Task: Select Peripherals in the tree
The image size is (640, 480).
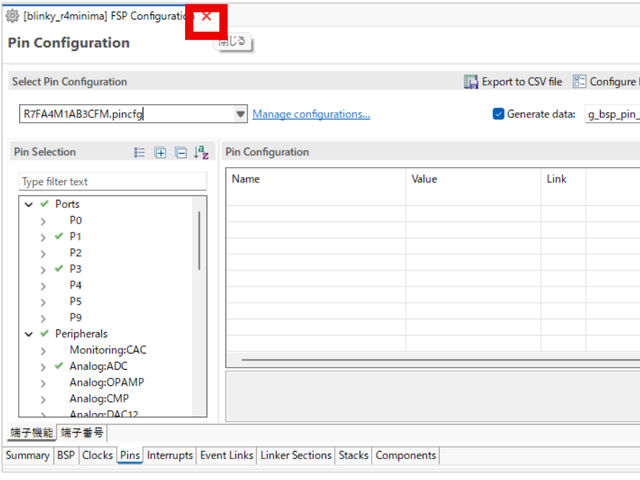Action: 81,334
